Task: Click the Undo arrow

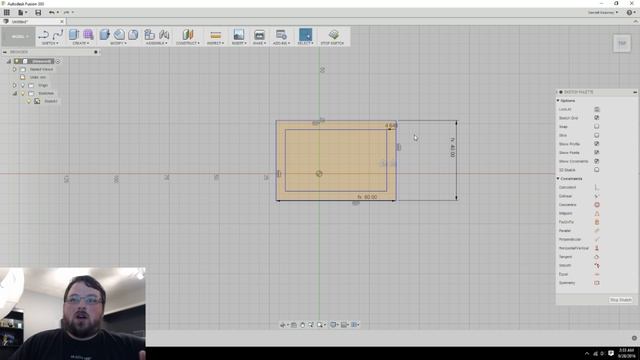Action: click(x=51, y=12)
